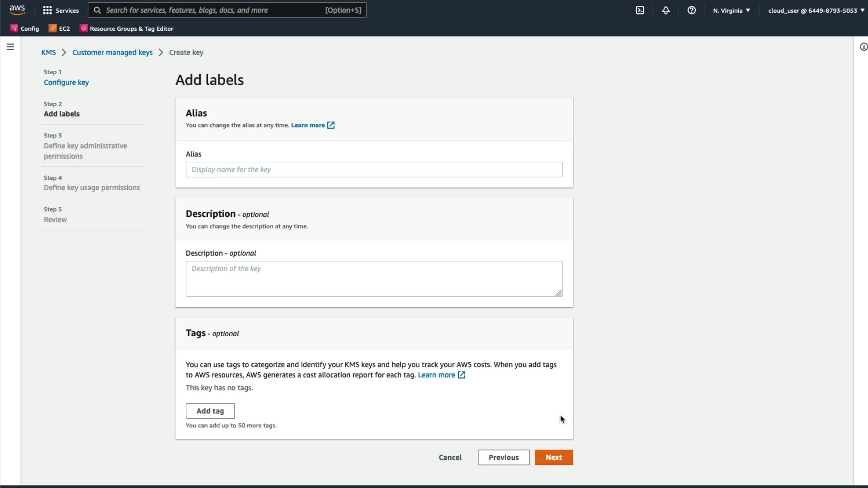Open Resource Groups & Tag Editor shortcut

coord(127,28)
